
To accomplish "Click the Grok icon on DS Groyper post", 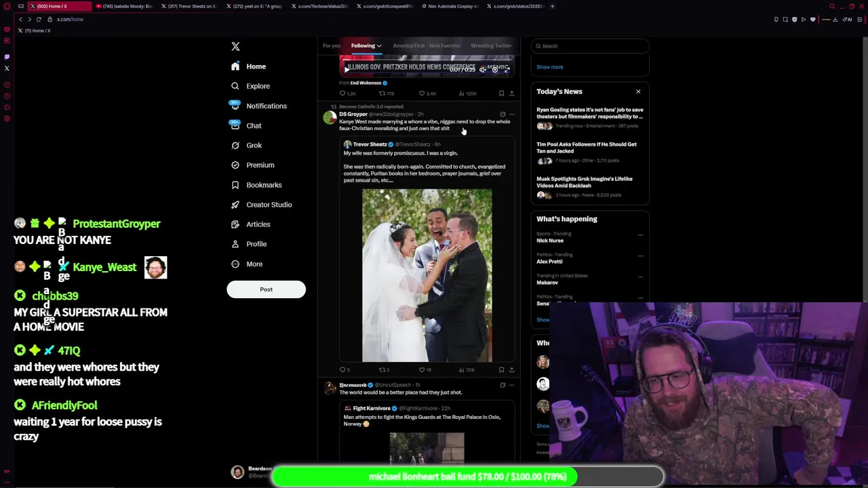I will (502, 115).
